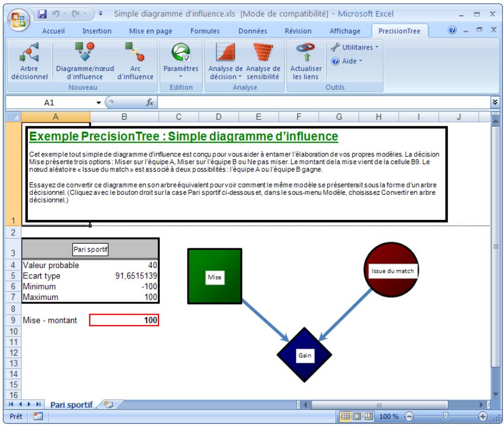
Task: Click the insert function fx button
Action: [149, 102]
